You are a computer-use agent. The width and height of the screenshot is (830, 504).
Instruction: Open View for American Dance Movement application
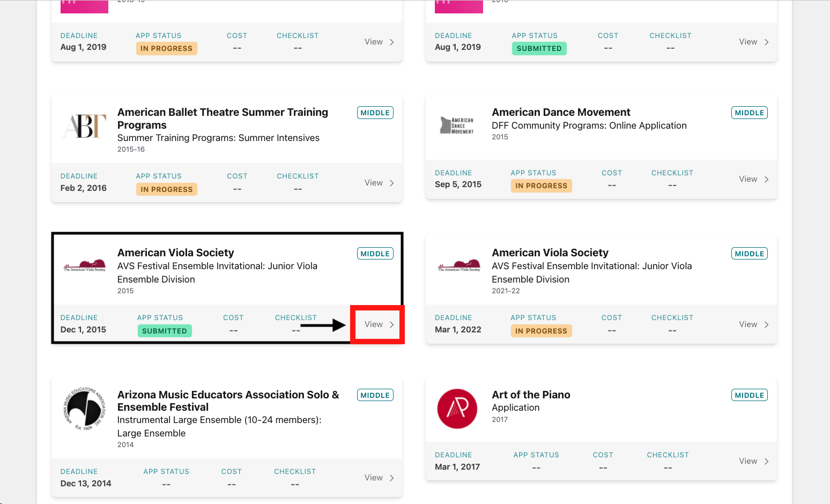(x=754, y=179)
